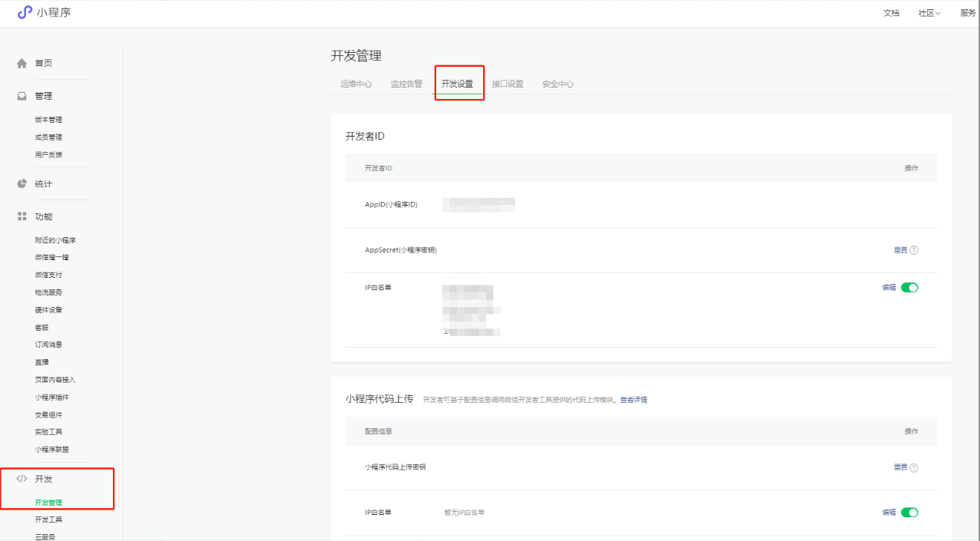This screenshot has height=541, width=980.
Task: Expand the 社区 dropdown in top bar
Action: [929, 13]
